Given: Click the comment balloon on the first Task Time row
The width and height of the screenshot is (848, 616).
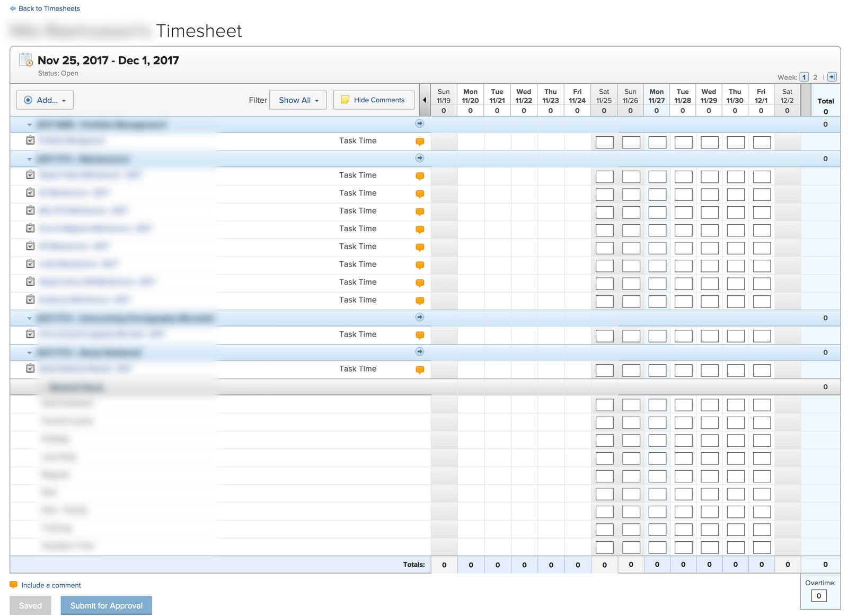Looking at the screenshot, I should click(x=419, y=142).
